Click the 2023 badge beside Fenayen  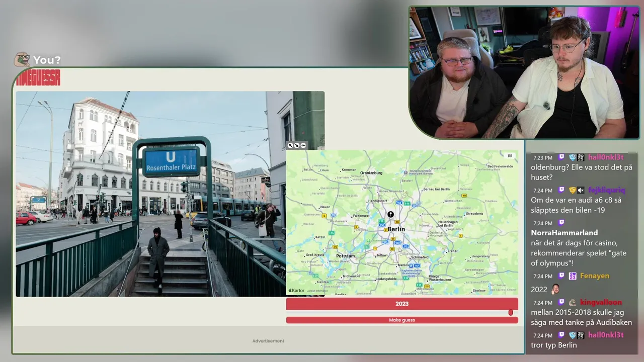[x=573, y=276]
